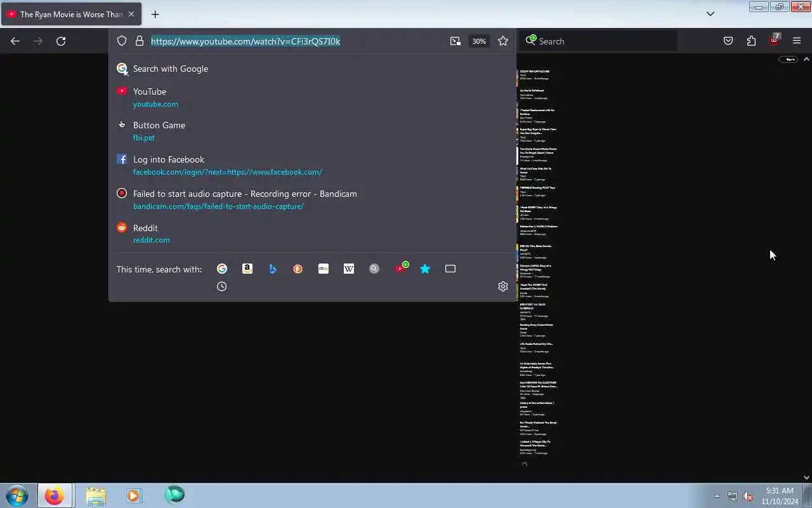The image size is (812, 508).
Task: Select the grey magnifier search engine icon
Action: coord(374,269)
